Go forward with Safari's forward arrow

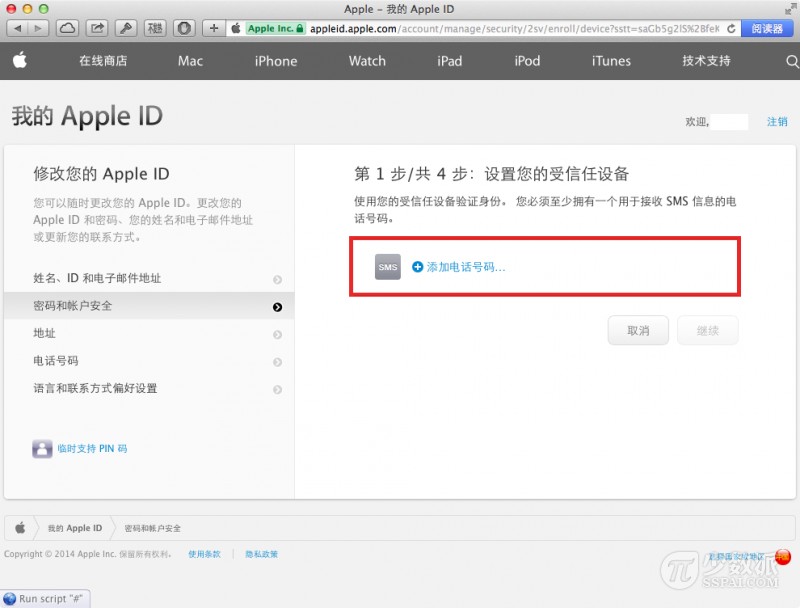[x=38, y=29]
